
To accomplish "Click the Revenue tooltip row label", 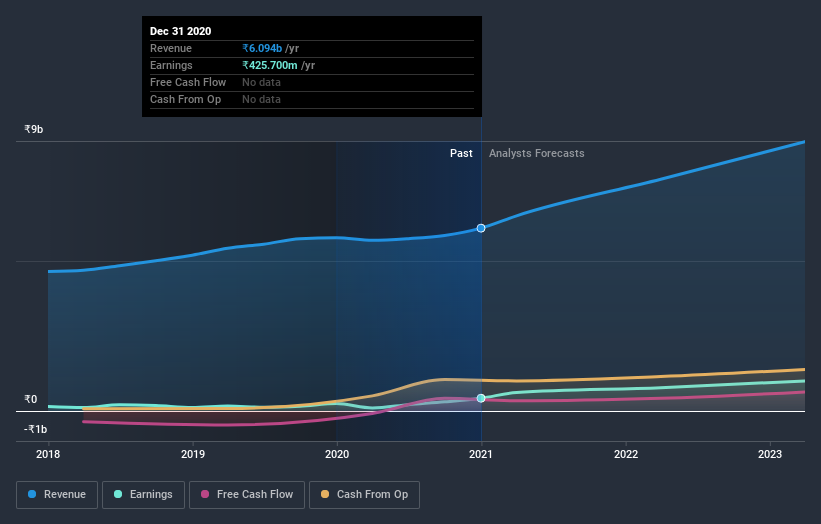I will point(171,48).
